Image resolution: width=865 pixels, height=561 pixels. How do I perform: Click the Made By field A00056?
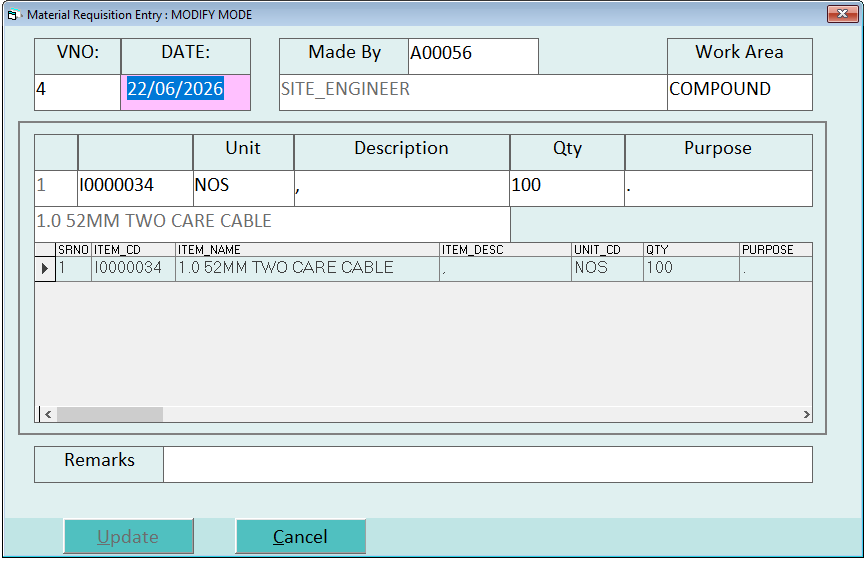(473, 56)
